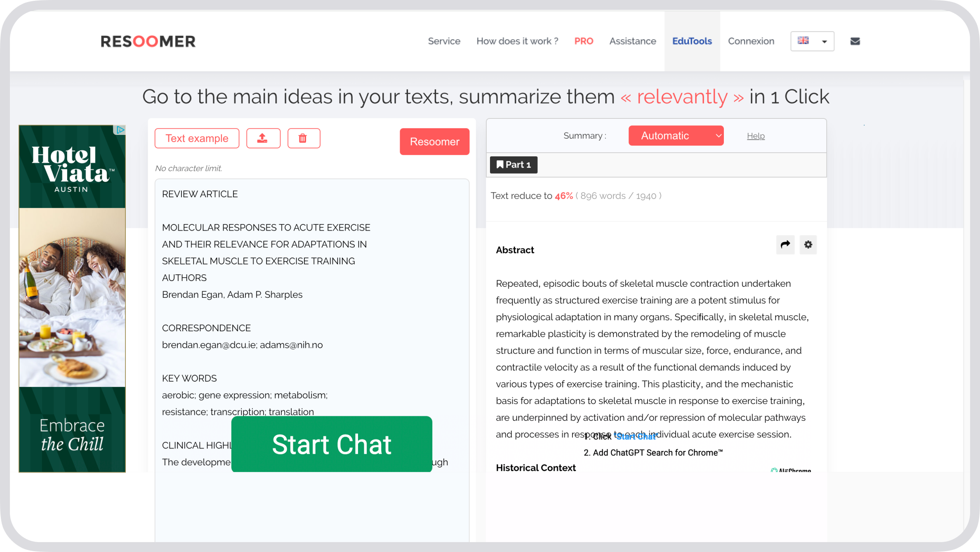The image size is (980, 552).
Task: Open the Hotel Viata advertisement image
Action: point(72,299)
